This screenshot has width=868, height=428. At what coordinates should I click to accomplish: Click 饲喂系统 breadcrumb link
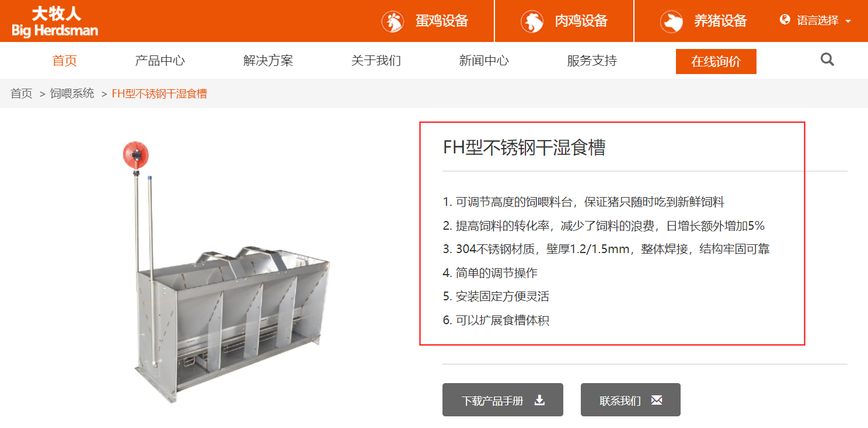pos(72,93)
